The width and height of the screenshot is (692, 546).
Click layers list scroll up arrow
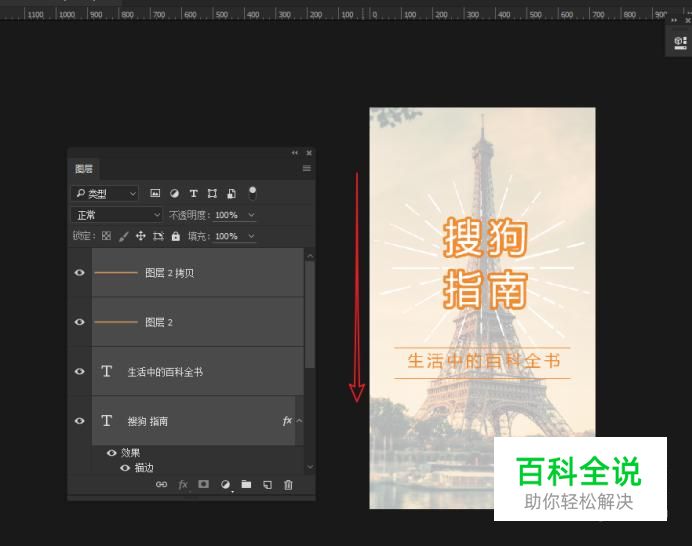point(310,256)
